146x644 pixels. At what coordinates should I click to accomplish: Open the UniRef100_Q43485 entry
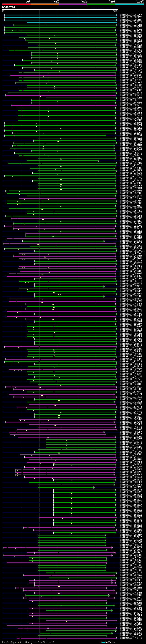pos(131,256)
